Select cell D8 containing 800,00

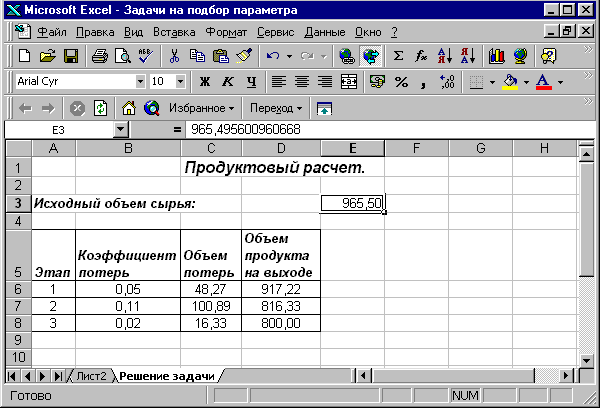[281, 323]
